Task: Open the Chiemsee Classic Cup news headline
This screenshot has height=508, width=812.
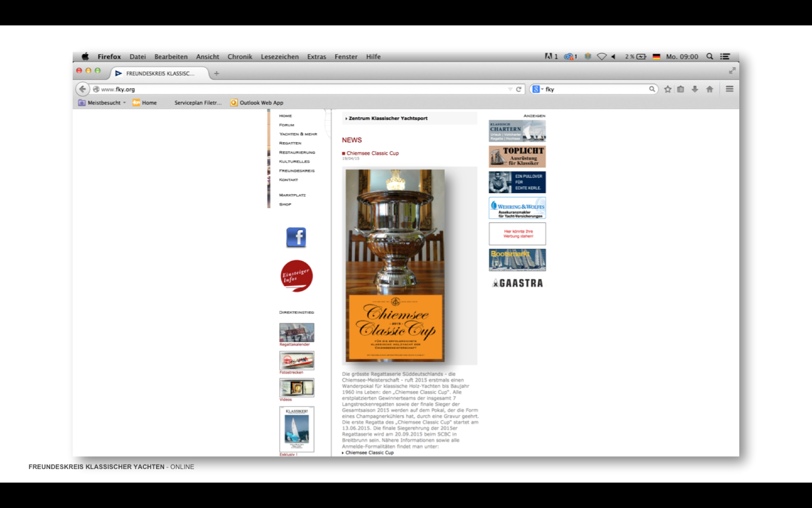Action: (372, 153)
